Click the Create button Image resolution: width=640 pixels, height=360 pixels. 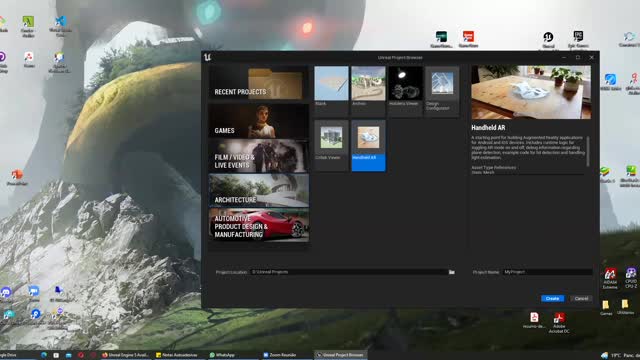552,298
